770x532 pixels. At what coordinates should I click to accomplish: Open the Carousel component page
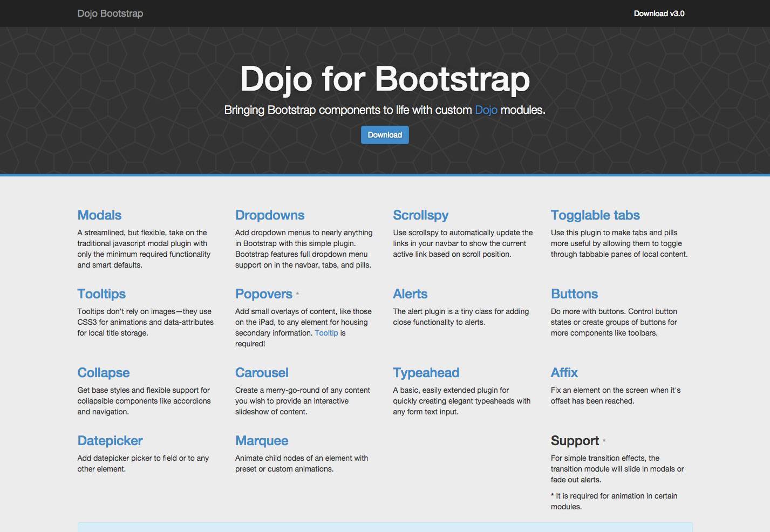click(262, 372)
